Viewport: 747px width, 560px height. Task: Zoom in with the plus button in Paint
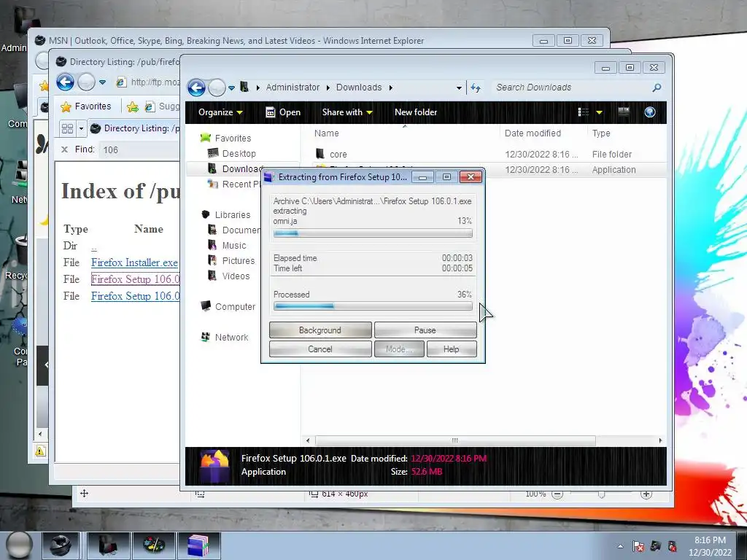[x=646, y=494]
